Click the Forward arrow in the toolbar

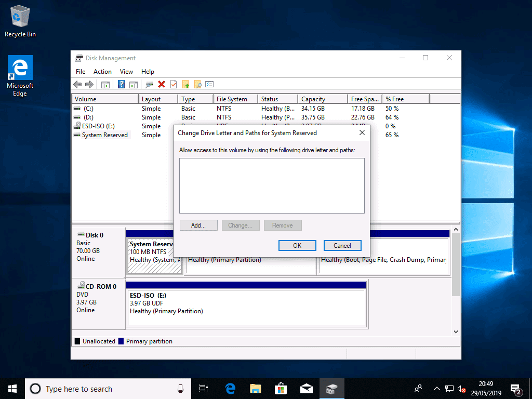[x=89, y=85]
